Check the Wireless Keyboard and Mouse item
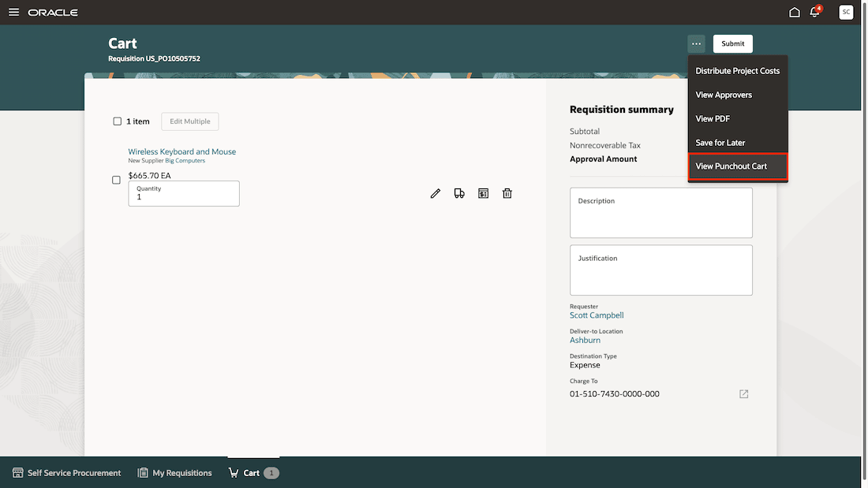 (x=116, y=180)
